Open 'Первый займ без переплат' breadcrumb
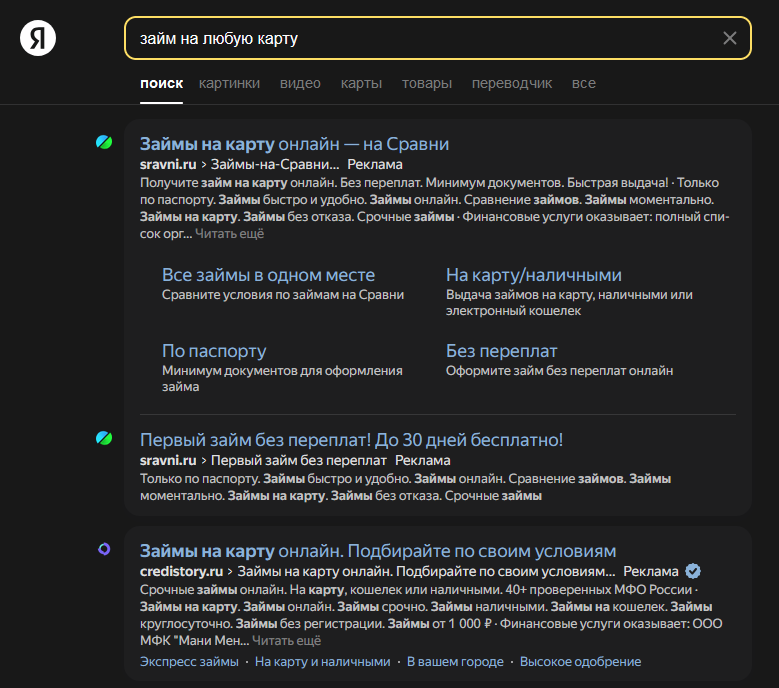The height and width of the screenshot is (688, 779). [x=299, y=460]
